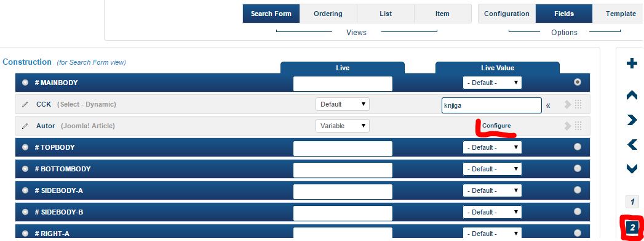Viewport: 644px width, 241px height.
Task: Click TOPBODY live text input
Action: coord(343,148)
